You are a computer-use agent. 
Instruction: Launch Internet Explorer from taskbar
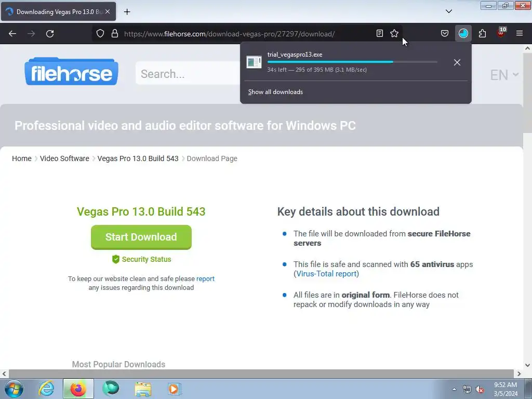[46, 389]
